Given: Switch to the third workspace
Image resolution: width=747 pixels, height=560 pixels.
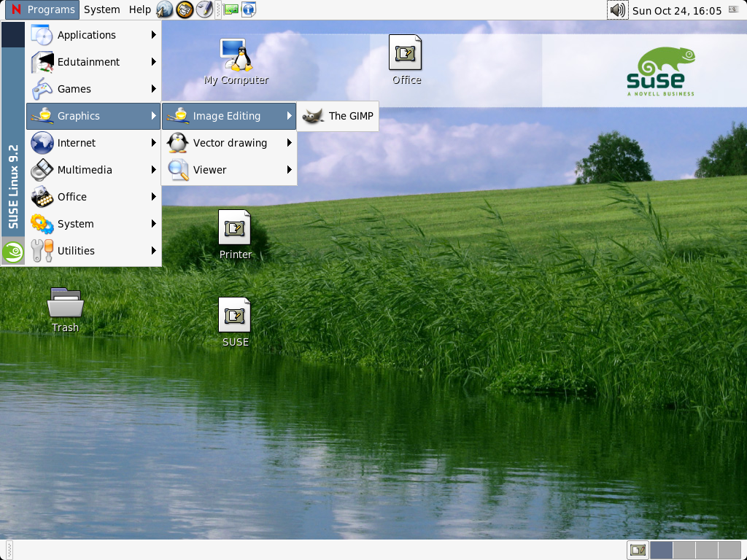Looking at the screenshot, I should (706, 550).
